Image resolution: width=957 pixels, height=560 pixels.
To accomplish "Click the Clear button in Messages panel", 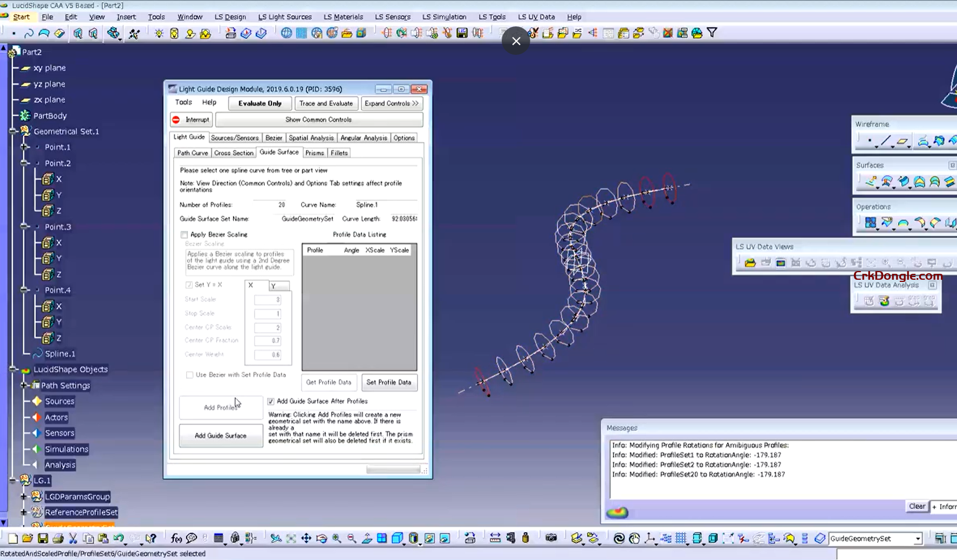I will [917, 506].
